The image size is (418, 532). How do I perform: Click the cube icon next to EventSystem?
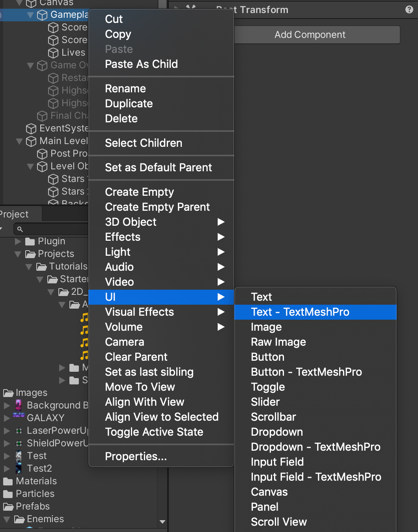(x=31, y=128)
